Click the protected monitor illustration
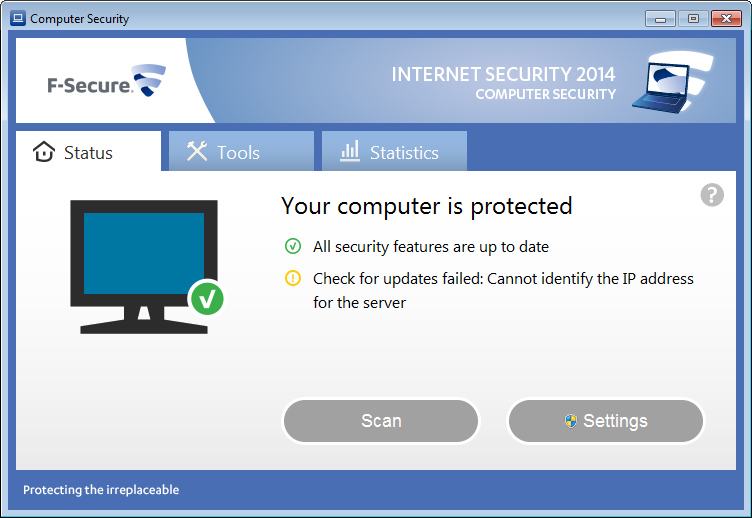 click(144, 260)
